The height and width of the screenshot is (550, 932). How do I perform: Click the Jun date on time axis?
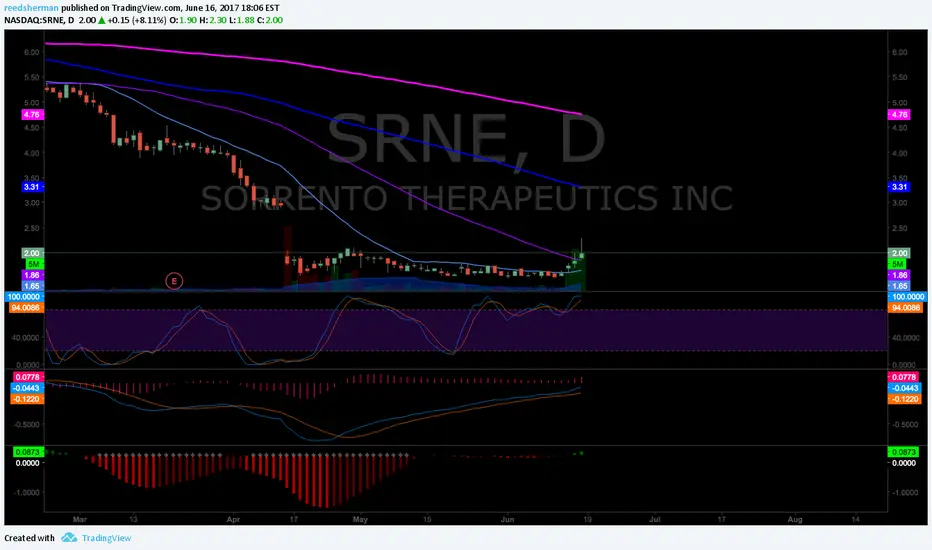[x=507, y=519]
